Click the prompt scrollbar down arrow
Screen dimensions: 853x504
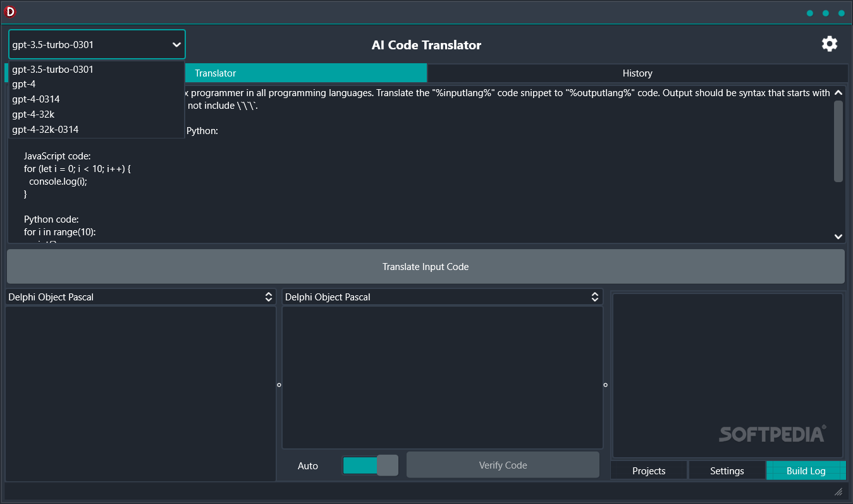pyautogui.click(x=838, y=237)
